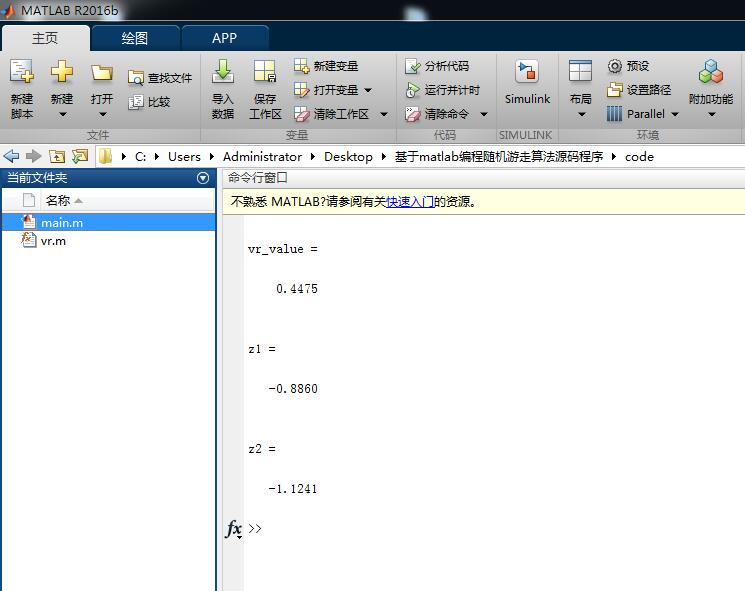
Task: Click the C: drive path segment
Action: click(x=140, y=156)
